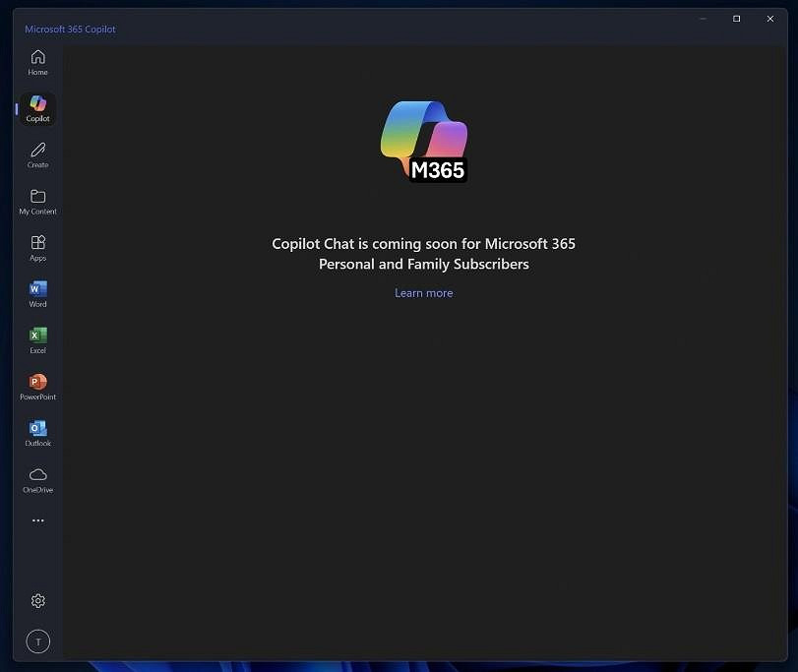The width and height of the screenshot is (798, 672).
Task: Launch Word from the sidebar
Action: tap(37, 294)
